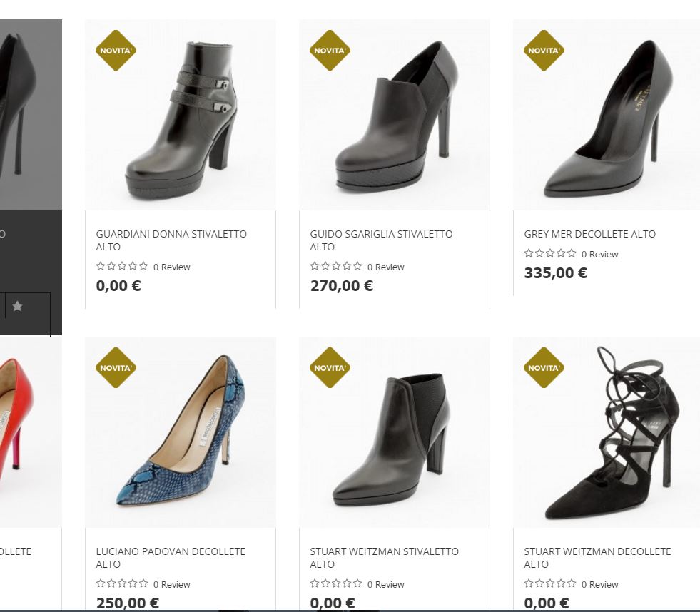The height and width of the screenshot is (612, 700).
Task: Click '0 Review' under Grey Mer Decollete
Action: [x=599, y=255]
